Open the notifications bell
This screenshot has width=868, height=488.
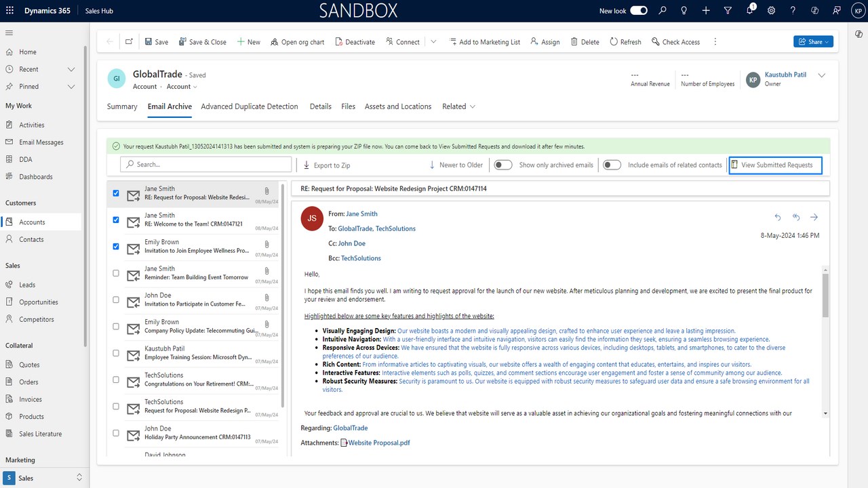tap(749, 11)
